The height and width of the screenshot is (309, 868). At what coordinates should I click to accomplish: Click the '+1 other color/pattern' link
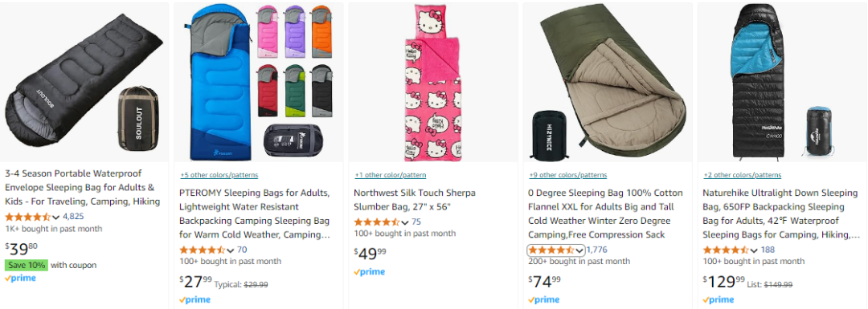click(x=391, y=175)
